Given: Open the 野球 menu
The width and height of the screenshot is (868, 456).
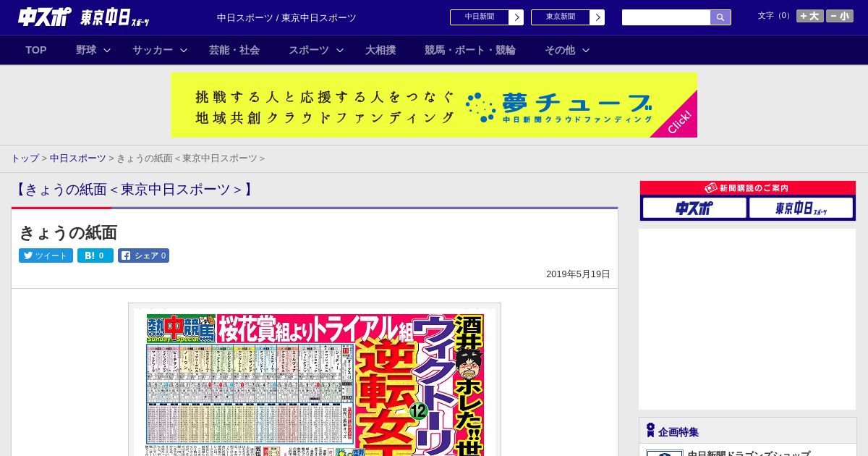Looking at the screenshot, I should tap(86, 50).
